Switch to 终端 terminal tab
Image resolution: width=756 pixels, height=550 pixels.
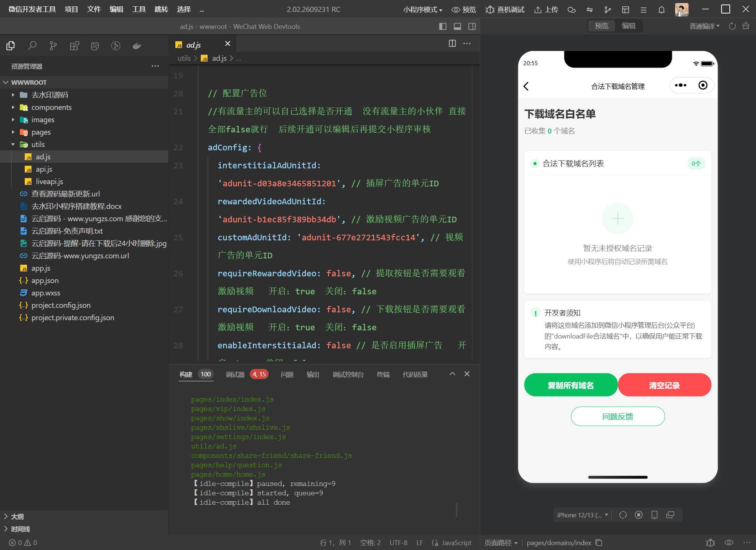coord(383,374)
